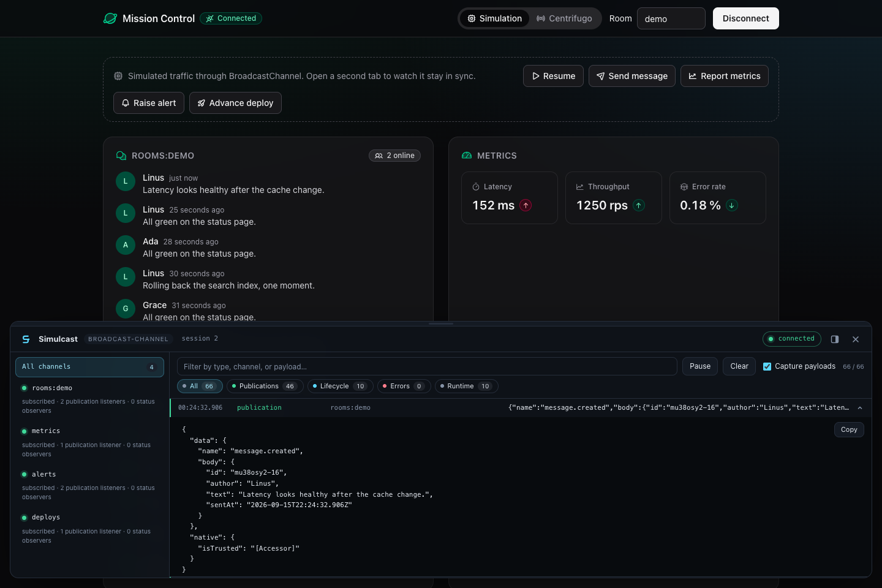Filter by Errors
The height and width of the screenshot is (588, 882).
coord(404,386)
